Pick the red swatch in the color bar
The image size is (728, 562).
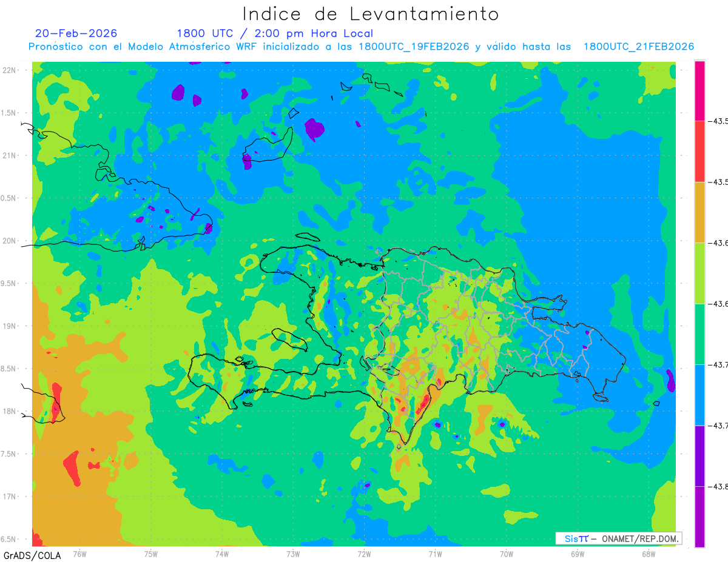[x=700, y=152]
